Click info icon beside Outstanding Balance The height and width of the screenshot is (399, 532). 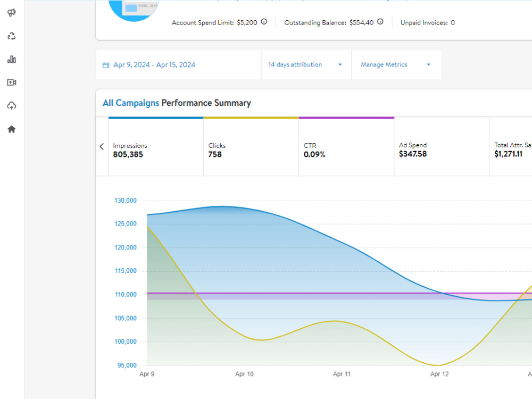380,22
